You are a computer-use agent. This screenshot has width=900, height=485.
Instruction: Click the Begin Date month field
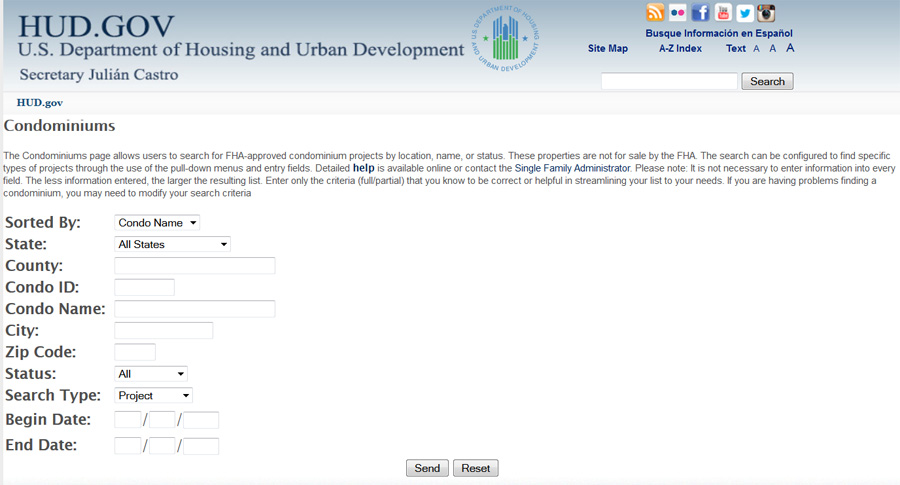coord(127,420)
